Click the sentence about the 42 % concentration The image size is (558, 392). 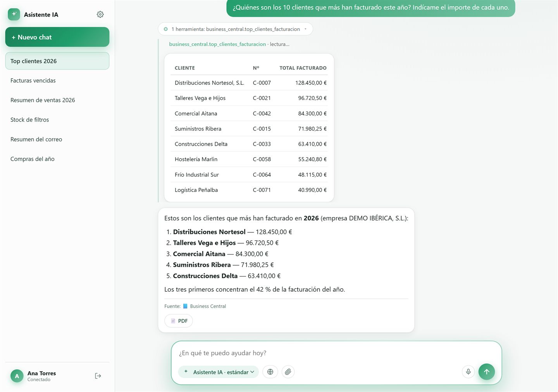pos(255,289)
